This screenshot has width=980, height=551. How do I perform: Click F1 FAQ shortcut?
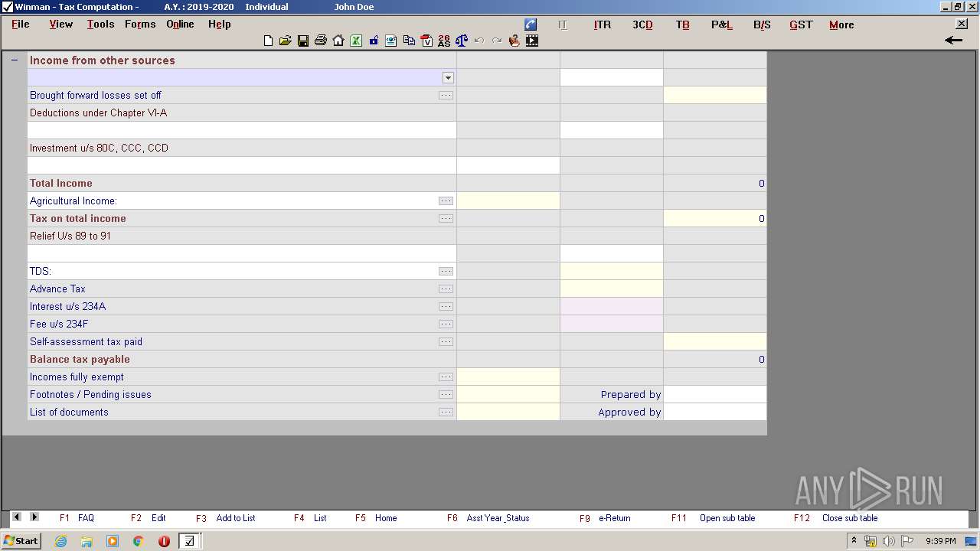tap(77, 518)
